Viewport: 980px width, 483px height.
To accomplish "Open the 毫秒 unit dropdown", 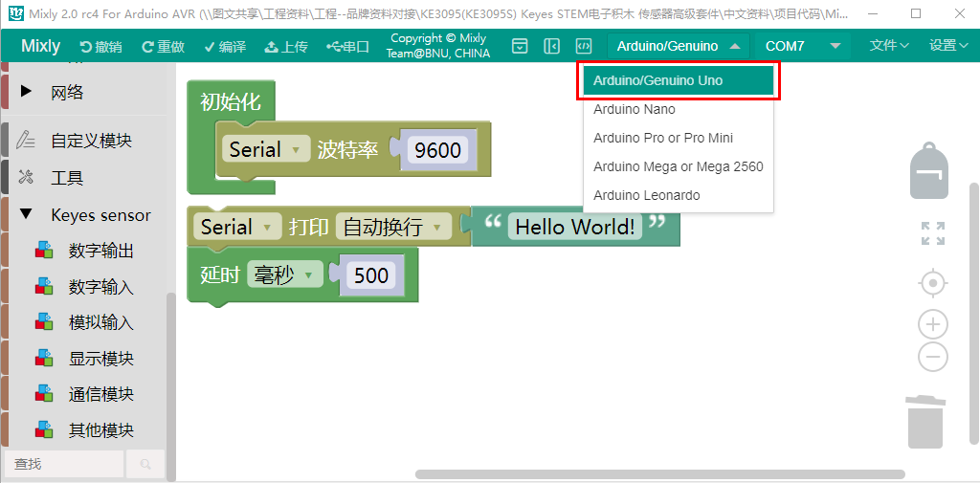I will pos(284,274).
